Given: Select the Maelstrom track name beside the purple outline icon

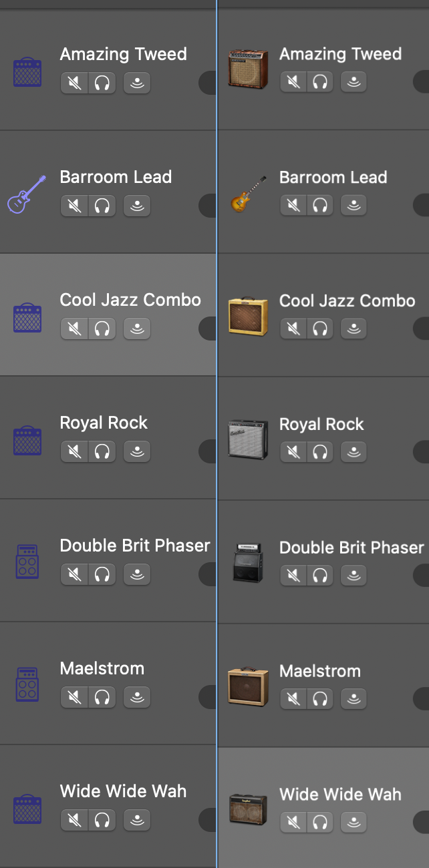Looking at the screenshot, I should pyautogui.click(x=102, y=668).
